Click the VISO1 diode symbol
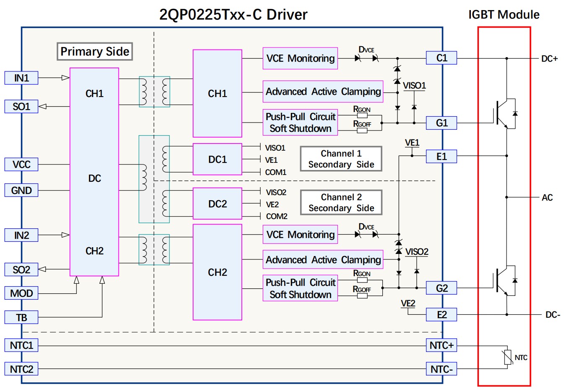Image resolution: width=567 pixels, height=392 pixels. pyautogui.click(x=414, y=107)
